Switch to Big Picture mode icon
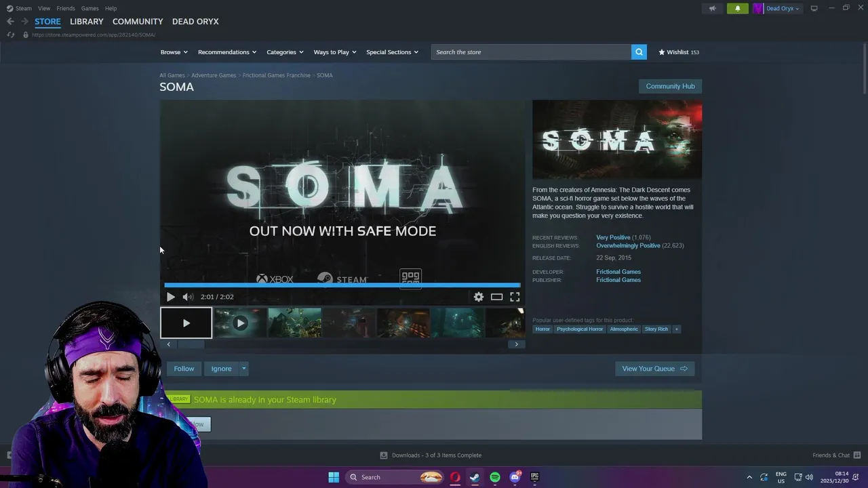868x488 pixels. 814,8
